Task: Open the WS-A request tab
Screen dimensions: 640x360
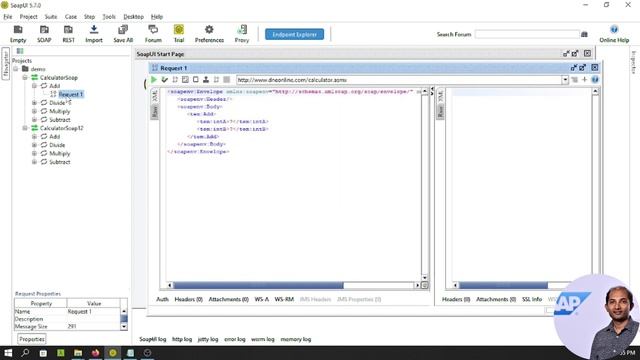Action: (x=262, y=299)
